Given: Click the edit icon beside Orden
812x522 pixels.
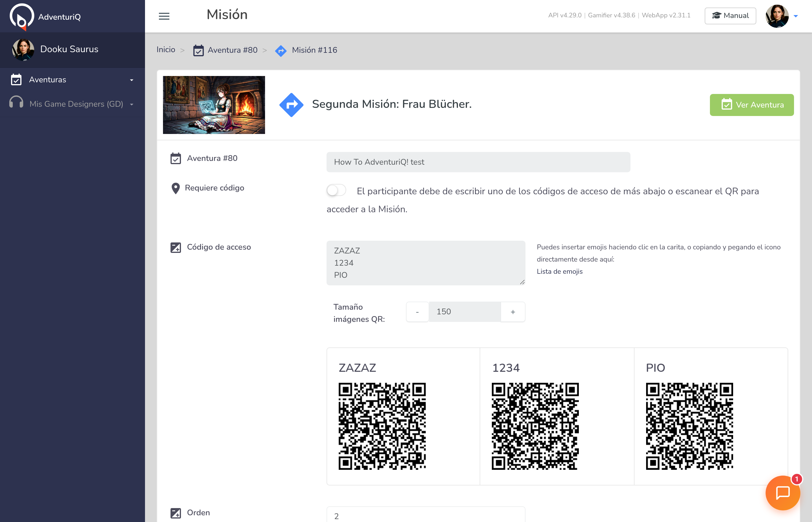Looking at the screenshot, I should point(175,513).
